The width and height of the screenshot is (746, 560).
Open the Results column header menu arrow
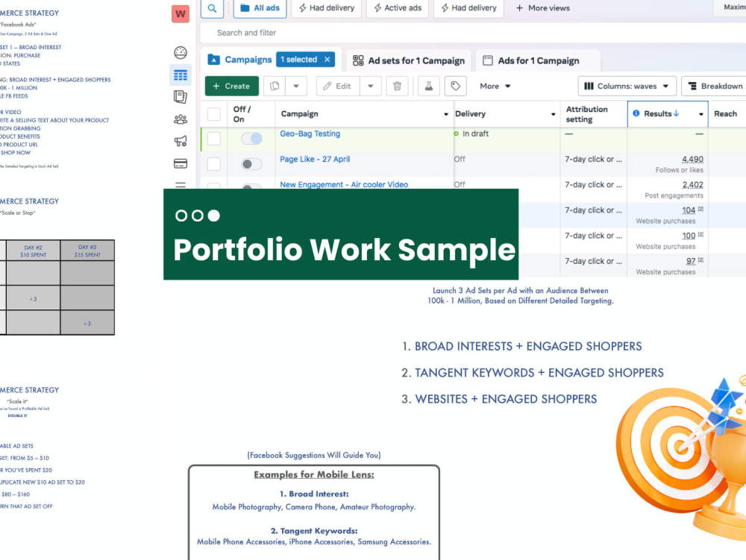[x=700, y=114]
